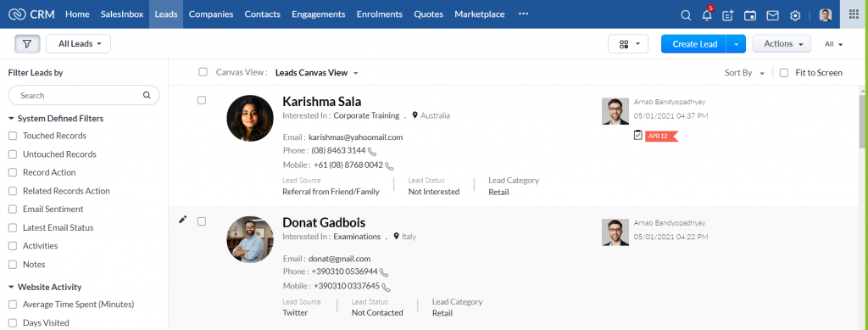
Task: Open Donat Gadbois's profile photo
Action: tap(250, 239)
